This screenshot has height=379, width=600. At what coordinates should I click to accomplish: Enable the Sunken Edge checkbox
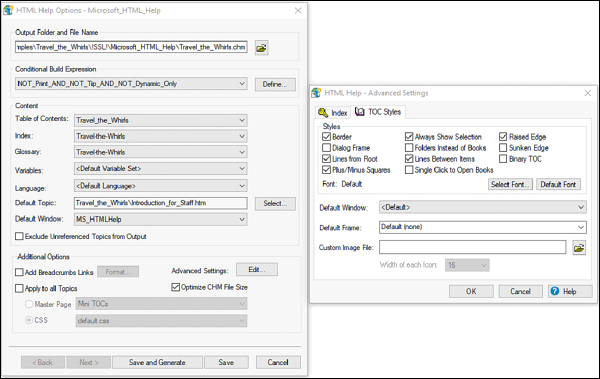click(503, 148)
